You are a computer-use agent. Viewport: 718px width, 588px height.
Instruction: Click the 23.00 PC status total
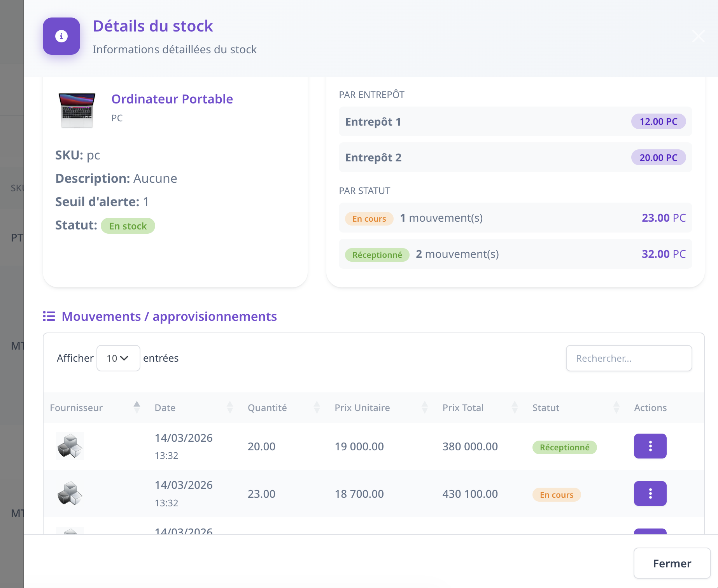pyautogui.click(x=664, y=218)
